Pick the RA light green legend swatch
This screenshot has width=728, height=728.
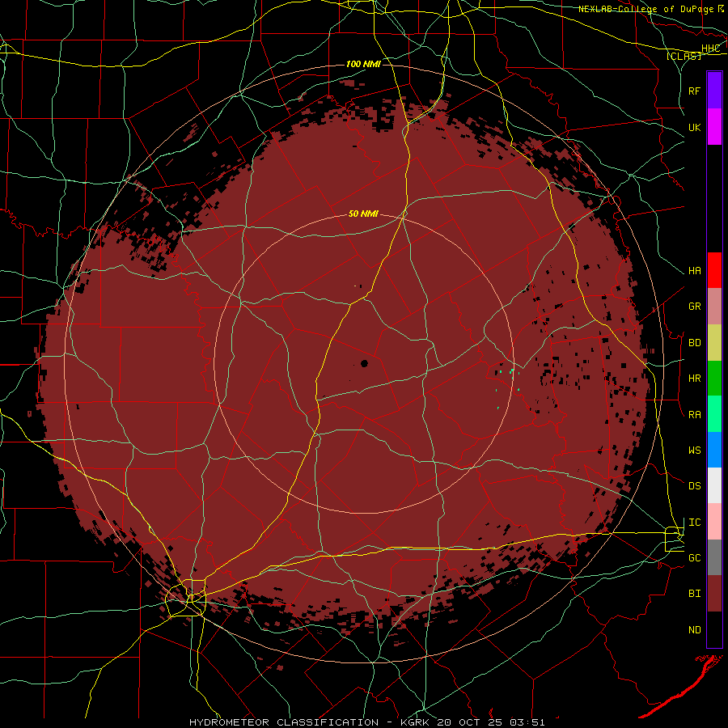[714, 414]
